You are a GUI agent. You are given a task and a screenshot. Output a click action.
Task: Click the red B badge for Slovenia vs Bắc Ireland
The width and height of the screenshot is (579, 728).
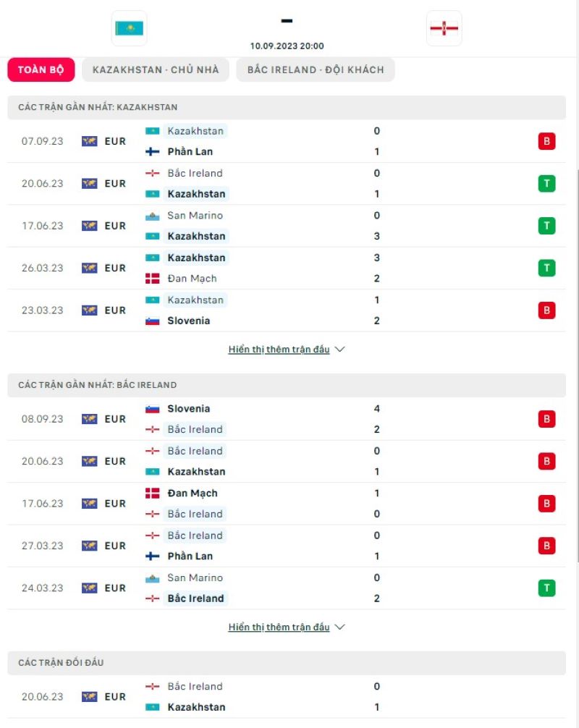(x=547, y=418)
